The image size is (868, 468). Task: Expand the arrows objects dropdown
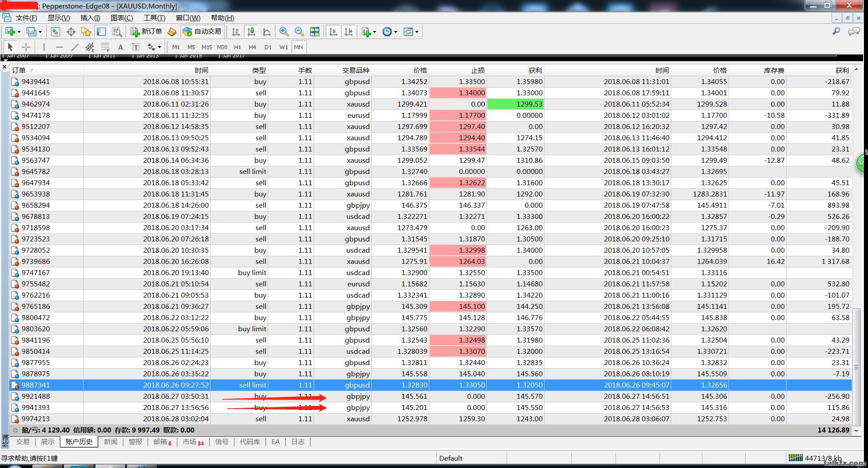coord(159,47)
